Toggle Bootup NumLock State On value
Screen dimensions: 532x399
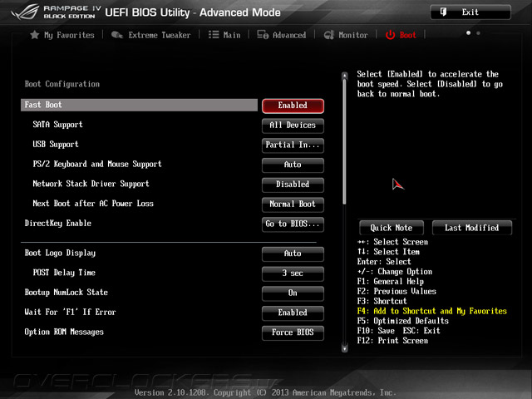pyautogui.click(x=293, y=293)
